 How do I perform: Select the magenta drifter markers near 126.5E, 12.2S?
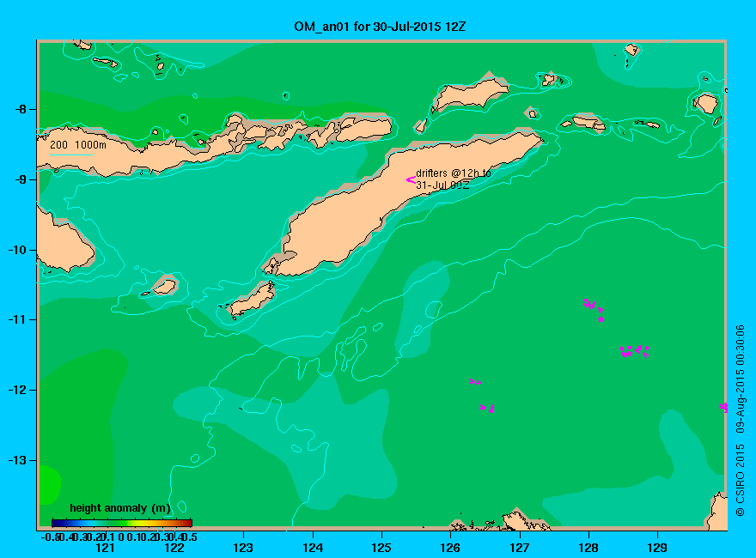click(487, 409)
